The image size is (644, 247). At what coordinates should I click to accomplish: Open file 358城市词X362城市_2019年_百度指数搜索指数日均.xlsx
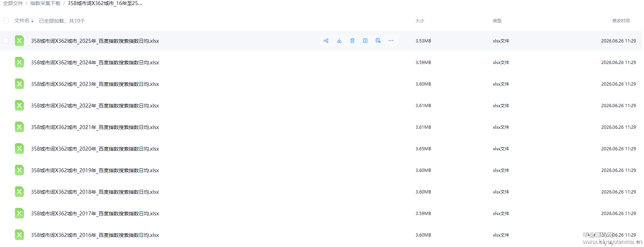coord(95,170)
